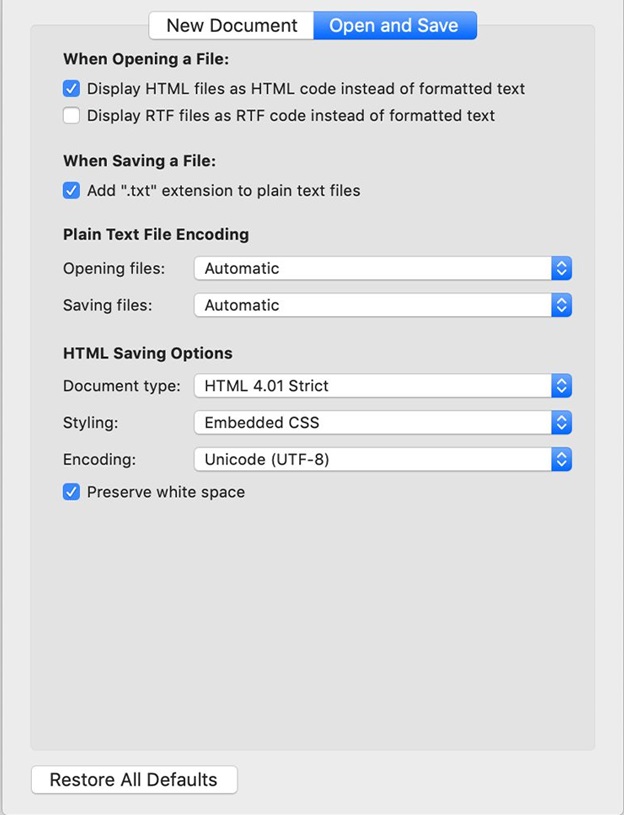Click the Plain Text File Encoding heading
The image size is (624, 815).
pos(156,235)
